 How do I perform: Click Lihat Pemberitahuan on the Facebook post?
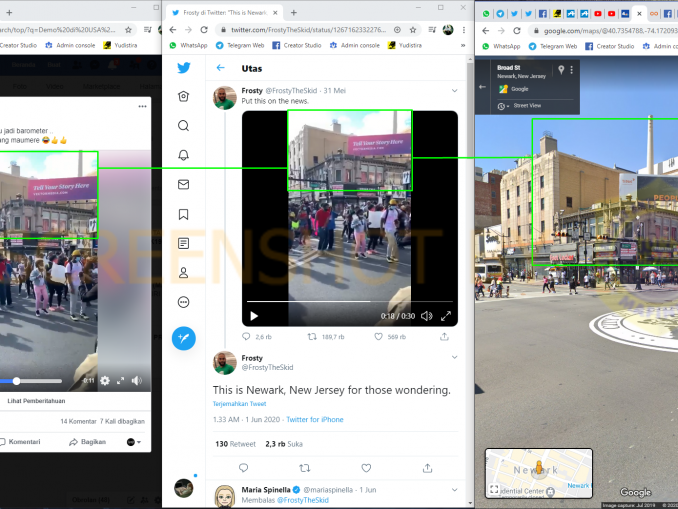pyautogui.click(x=36, y=401)
